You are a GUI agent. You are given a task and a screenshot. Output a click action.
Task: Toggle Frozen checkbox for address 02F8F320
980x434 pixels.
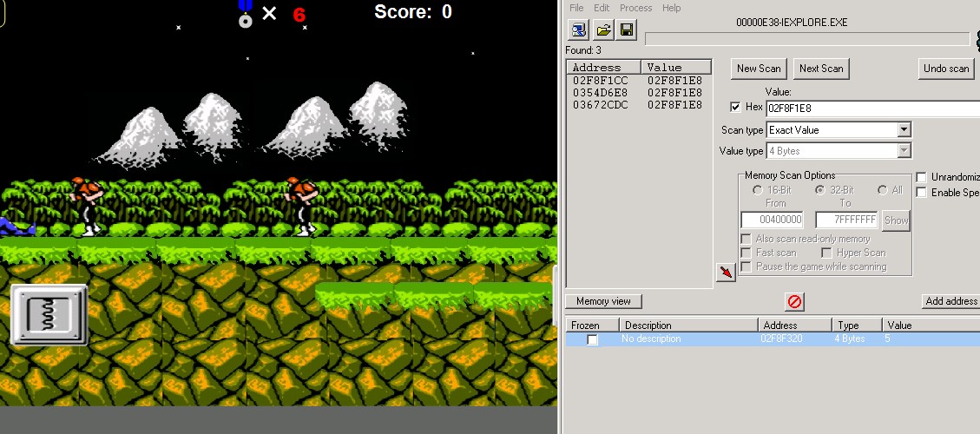click(x=592, y=339)
